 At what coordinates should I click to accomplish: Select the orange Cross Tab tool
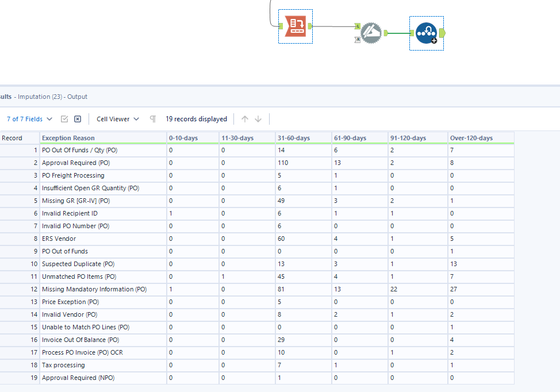click(296, 26)
